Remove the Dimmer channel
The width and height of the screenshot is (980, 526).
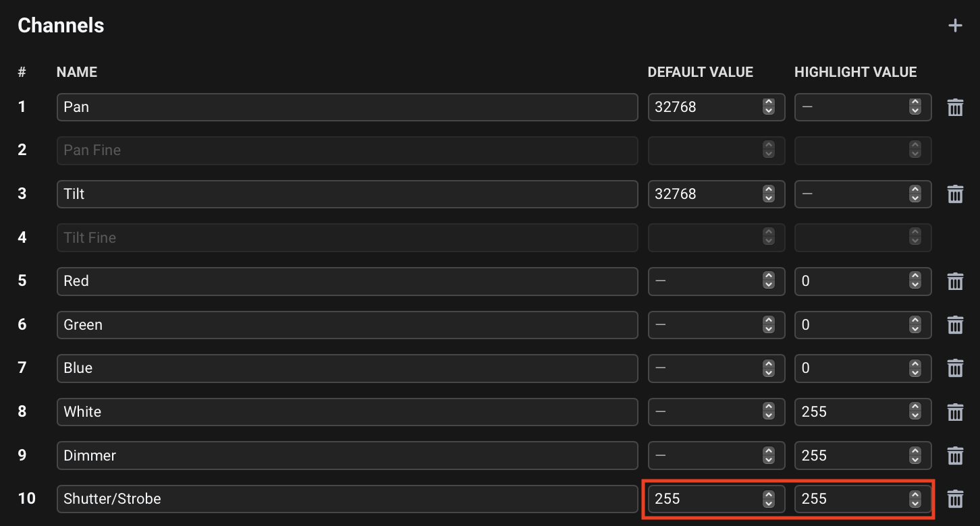(x=955, y=456)
